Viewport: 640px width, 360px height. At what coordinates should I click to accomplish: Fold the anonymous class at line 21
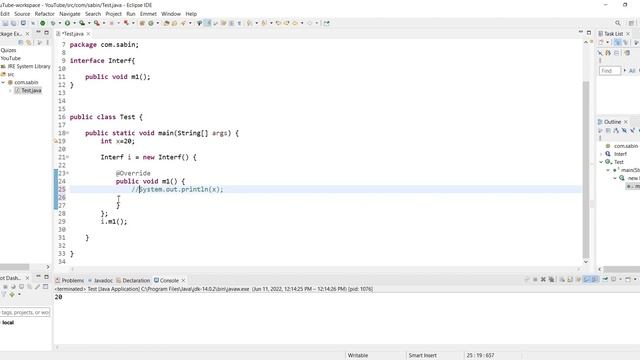68,157
